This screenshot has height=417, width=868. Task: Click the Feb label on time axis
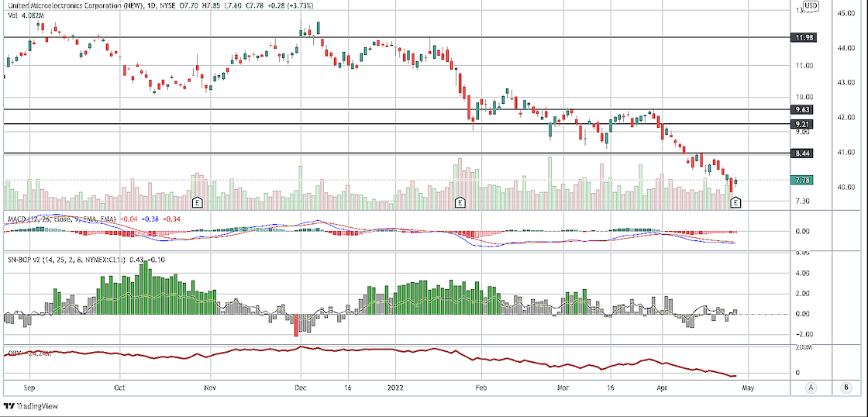(x=481, y=388)
